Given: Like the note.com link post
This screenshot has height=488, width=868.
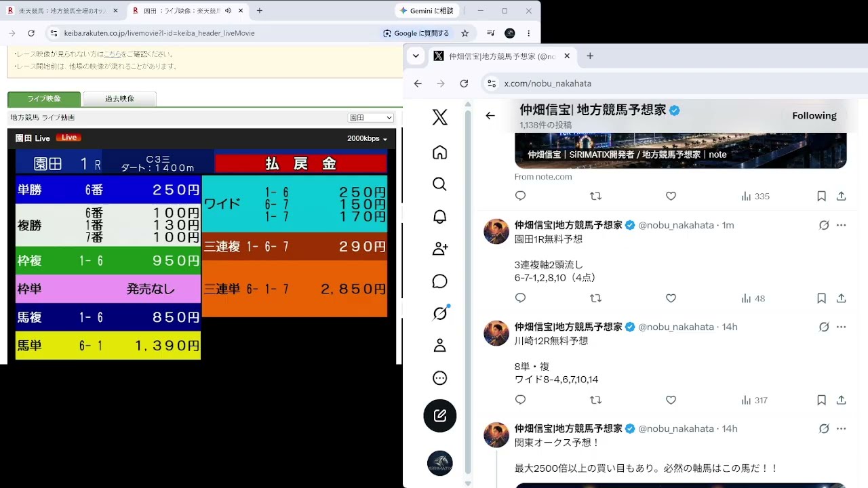Looking at the screenshot, I should 671,197.
